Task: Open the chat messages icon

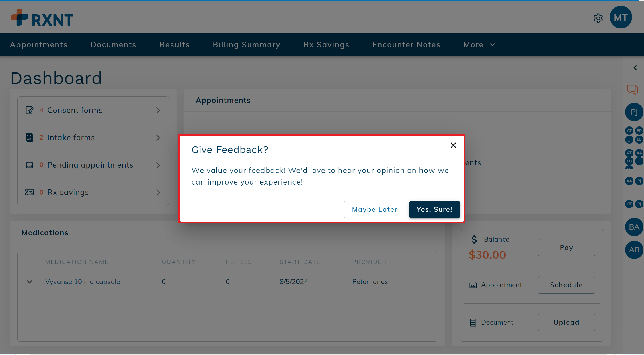Action: tap(632, 90)
